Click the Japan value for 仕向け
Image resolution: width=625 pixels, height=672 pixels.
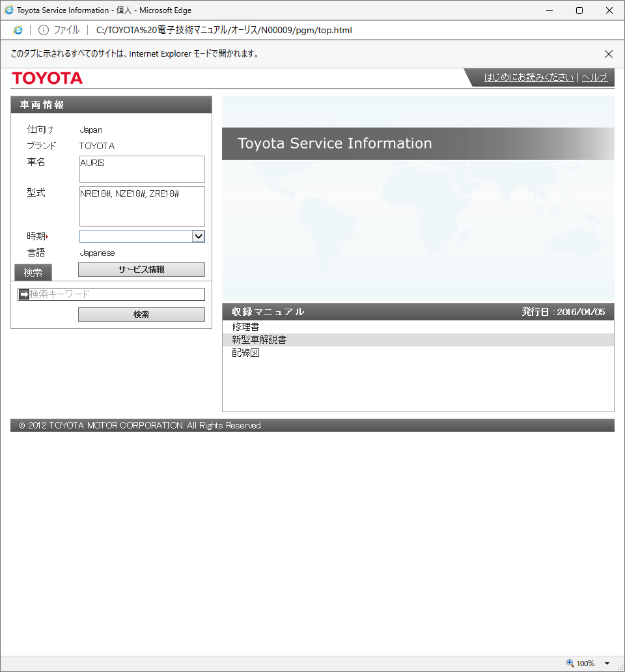91,130
